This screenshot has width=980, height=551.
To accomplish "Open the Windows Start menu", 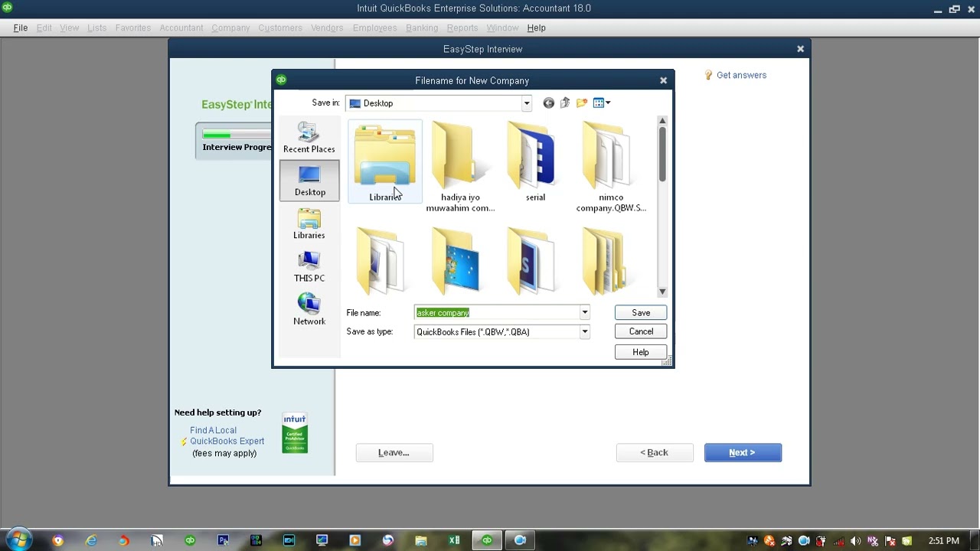I will pyautogui.click(x=19, y=540).
